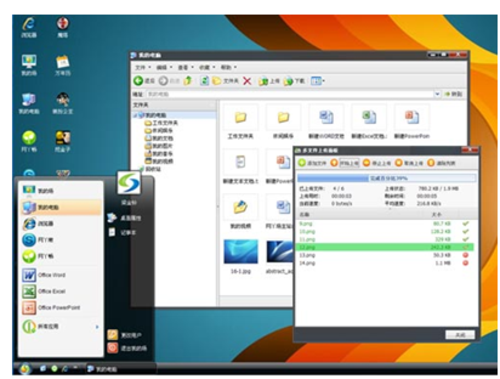The height and width of the screenshot is (379, 500).
Task: Click the green Back arrow in the toolbar
Action: (x=138, y=81)
